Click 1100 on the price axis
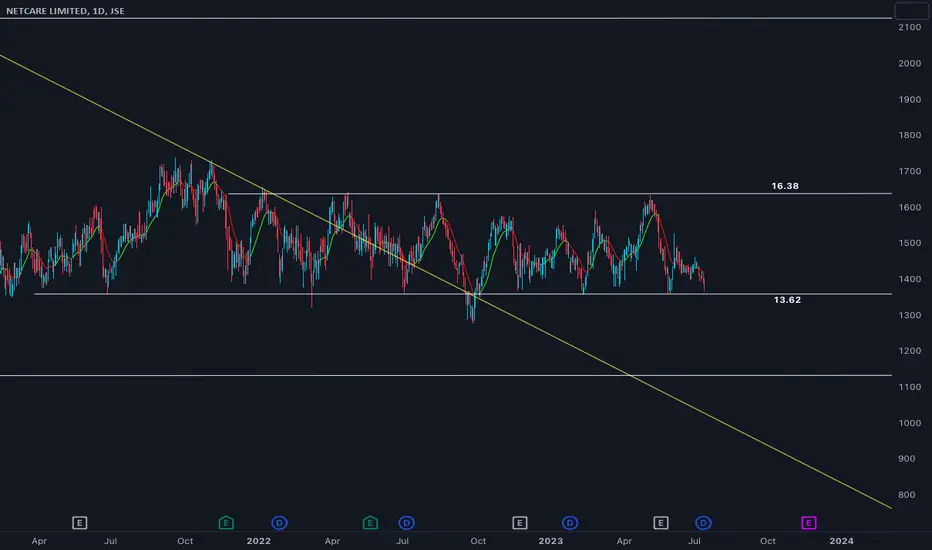Viewport: 932px width, 550px height. click(909, 387)
